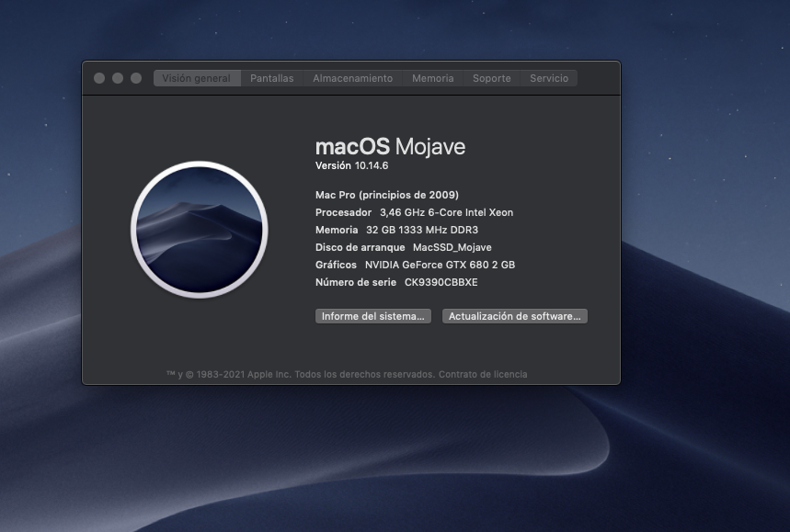
Task: Click the startup disk name 'MacSSD_Mojave'
Action: click(452, 247)
